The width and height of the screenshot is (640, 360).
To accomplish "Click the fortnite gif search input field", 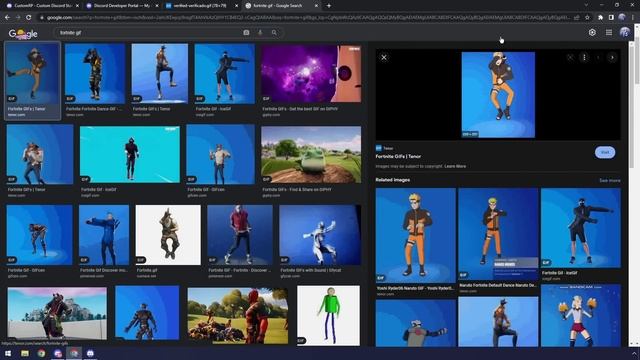I will coord(149,33).
